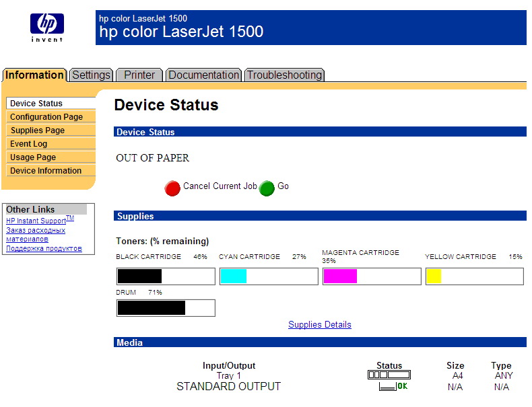Click the Supplies section header
Screen dimensions: 532x407
coord(320,216)
